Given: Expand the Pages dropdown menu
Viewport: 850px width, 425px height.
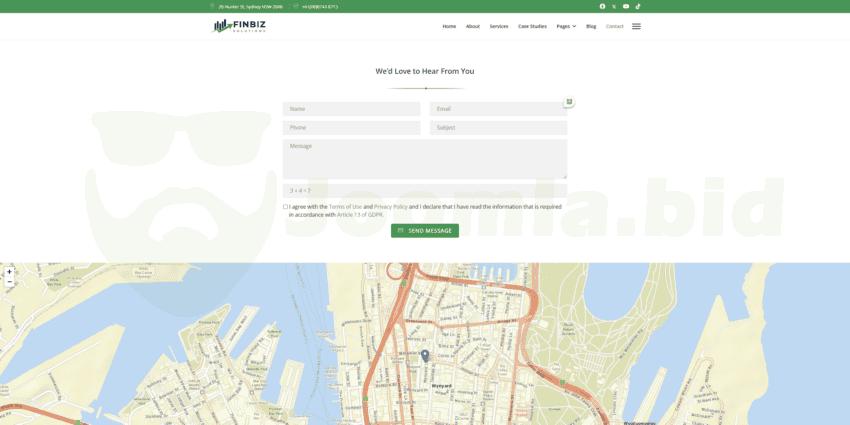Looking at the screenshot, I should pos(566,26).
